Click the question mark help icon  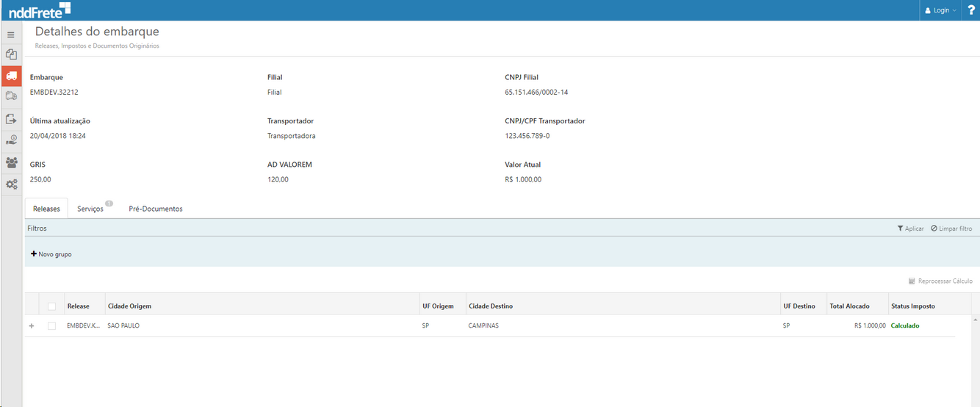click(x=970, y=10)
